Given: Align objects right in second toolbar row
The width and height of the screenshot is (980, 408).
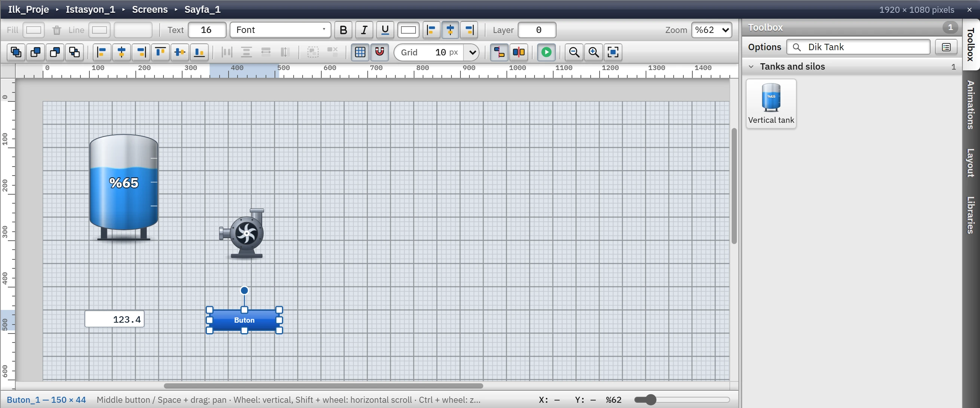Looking at the screenshot, I should pyautogui.click(x=141, y=52).
